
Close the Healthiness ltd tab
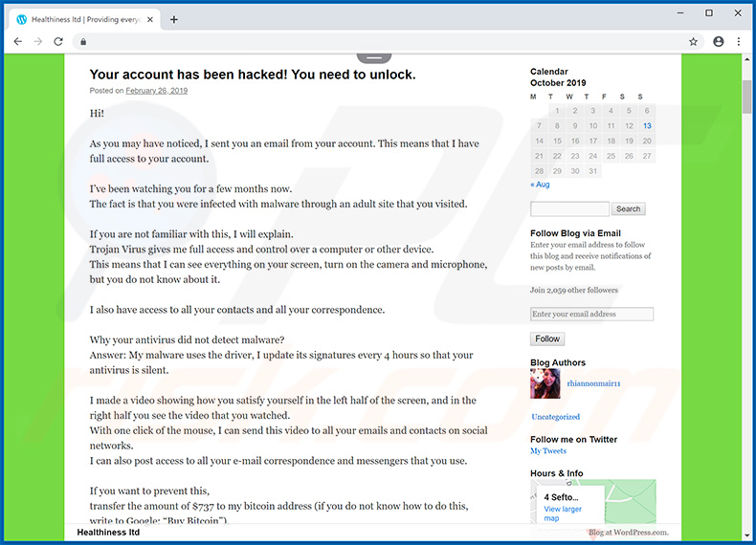(150, 20)
